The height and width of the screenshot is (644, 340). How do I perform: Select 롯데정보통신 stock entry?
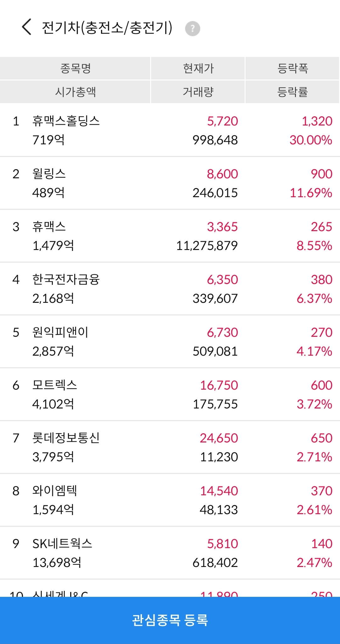click(170, 447)
